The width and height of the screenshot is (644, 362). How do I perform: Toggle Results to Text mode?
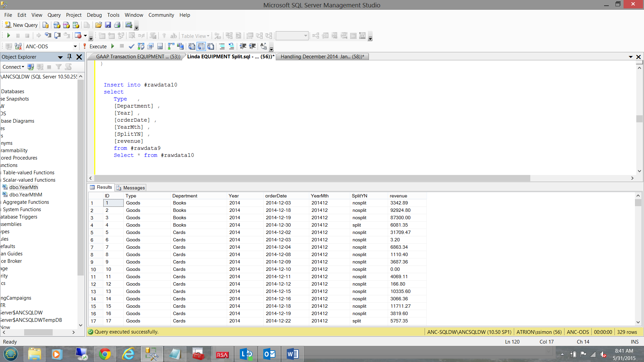click(x=192, y=46)
